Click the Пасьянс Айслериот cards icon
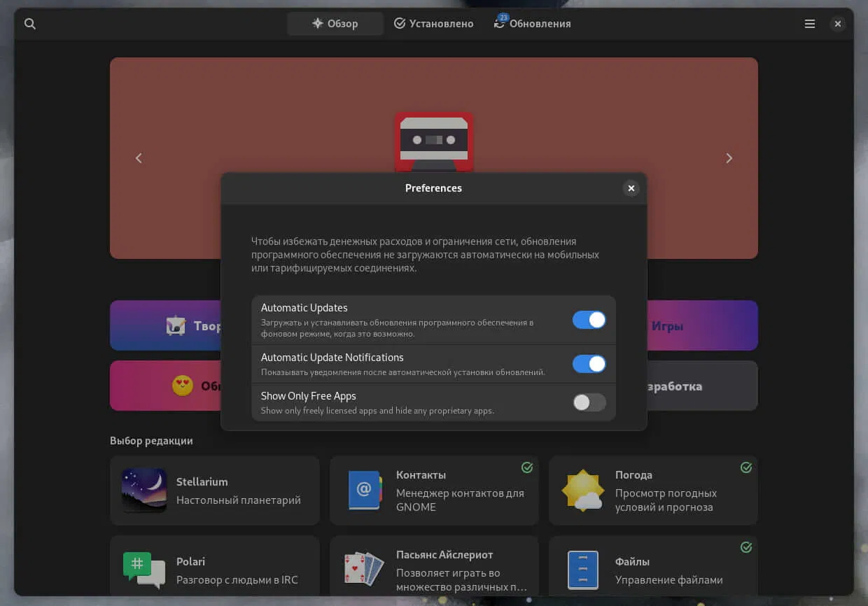Image resolution: width=868 pixels, height=606 pixels. click(364, 570)
